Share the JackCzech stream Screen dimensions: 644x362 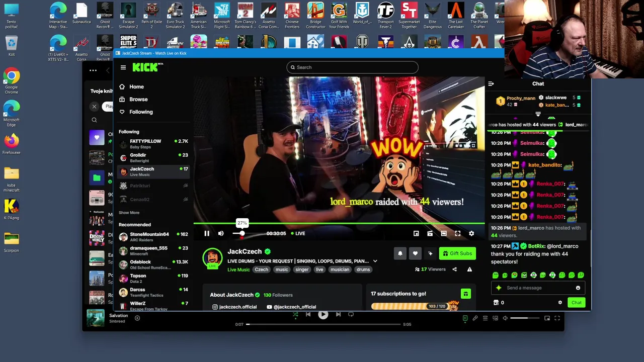[x=454, y=269]
